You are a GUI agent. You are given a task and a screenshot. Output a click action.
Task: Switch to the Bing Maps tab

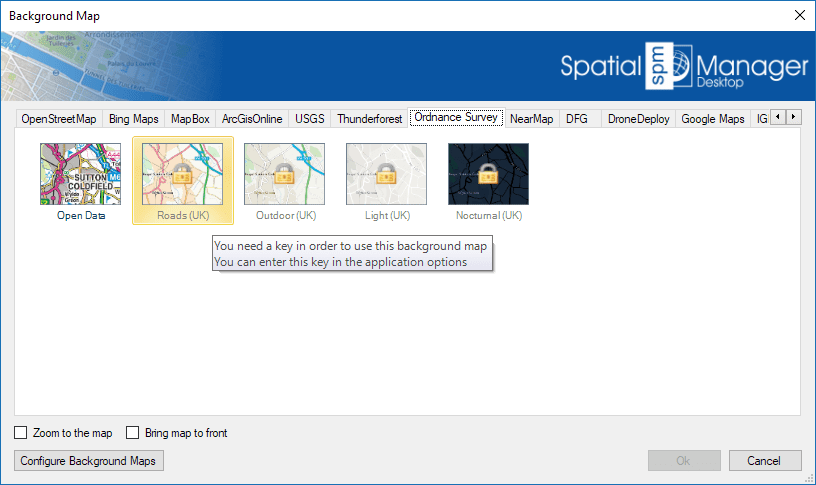pyautogui.click(x=134, y=119)
